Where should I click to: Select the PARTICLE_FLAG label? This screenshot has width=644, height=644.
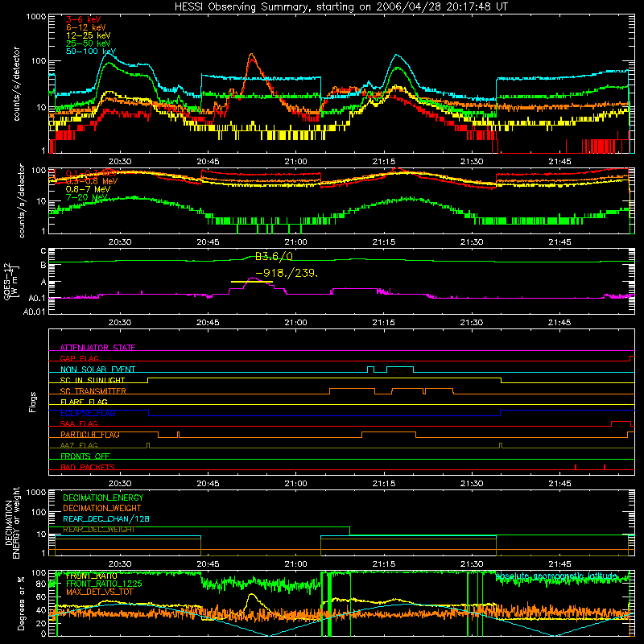pos(90,435)
